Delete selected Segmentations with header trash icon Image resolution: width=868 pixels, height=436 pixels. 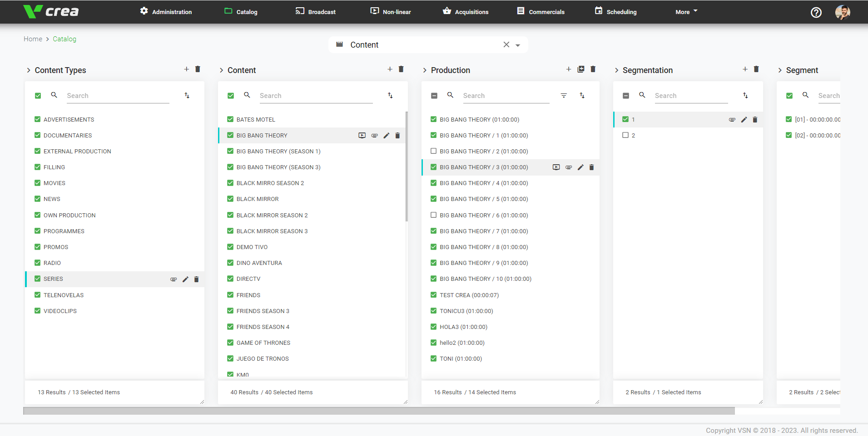[x=756, y=69]
